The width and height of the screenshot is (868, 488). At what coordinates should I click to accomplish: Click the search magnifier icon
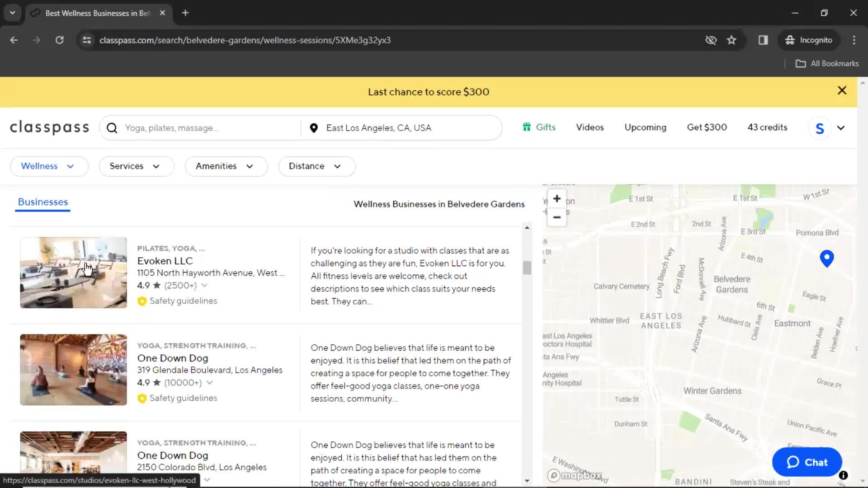coord(112,128)
